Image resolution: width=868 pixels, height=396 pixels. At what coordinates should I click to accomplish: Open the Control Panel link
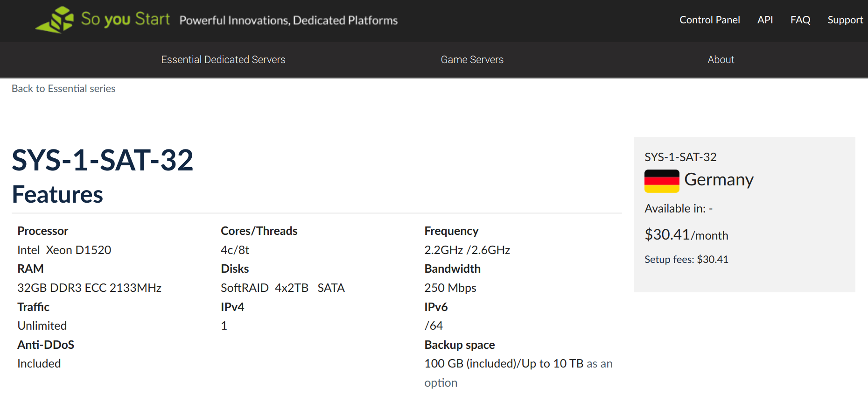click(709, 20)
